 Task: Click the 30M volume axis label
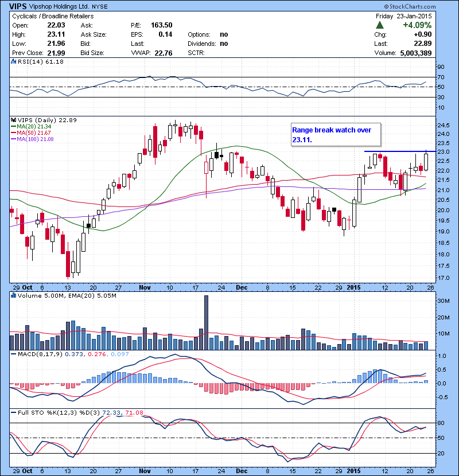click(444, 301)
